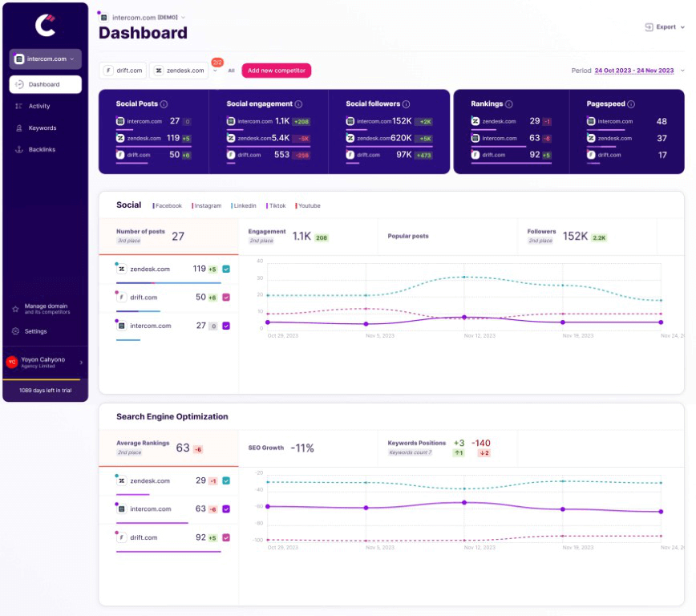Click Add new competitor button
Viewport: 696px width, 616px height.
pyautogui.click(x=276, y=71)
